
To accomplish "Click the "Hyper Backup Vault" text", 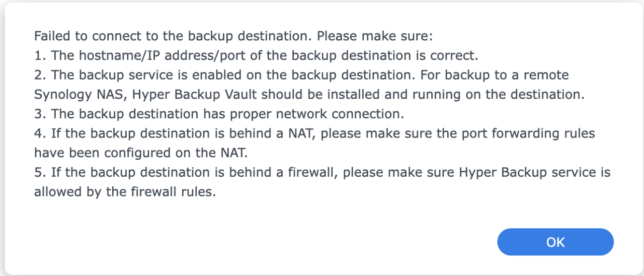I will (215, 94).
